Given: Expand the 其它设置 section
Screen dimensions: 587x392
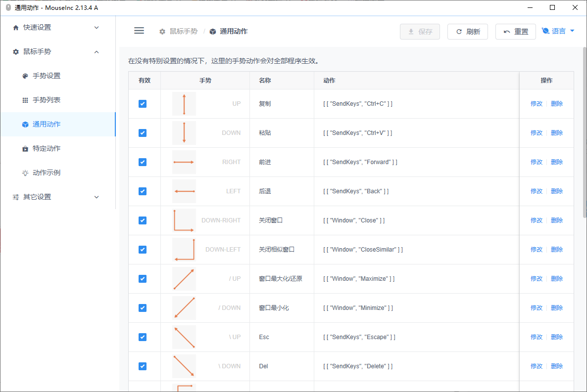Looking at the screenshot, I should point(54,197).
